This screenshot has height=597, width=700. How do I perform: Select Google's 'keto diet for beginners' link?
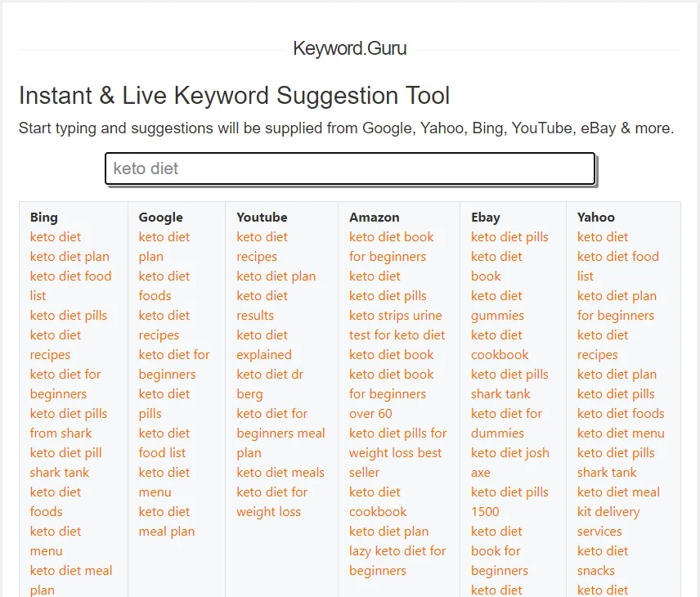click(x=174, y=365)
